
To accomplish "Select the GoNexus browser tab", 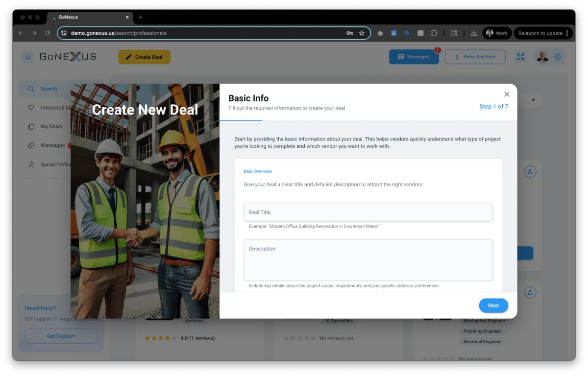I will 90,17.
